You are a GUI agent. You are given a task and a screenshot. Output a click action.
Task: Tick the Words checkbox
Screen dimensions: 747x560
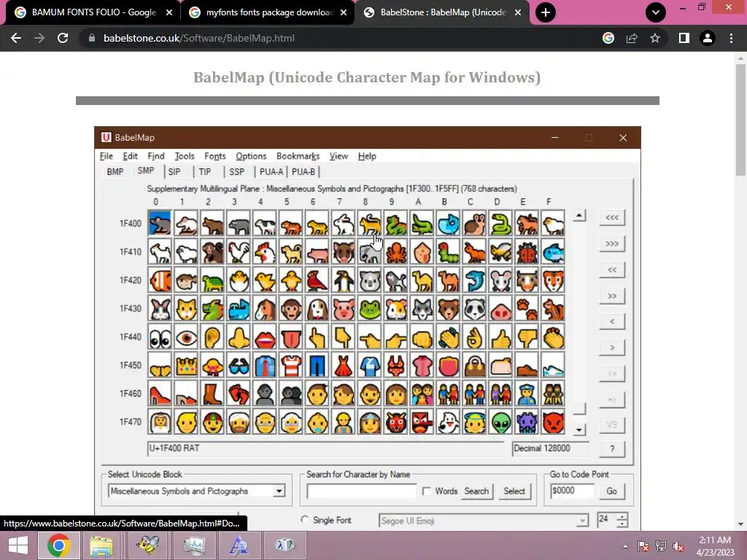click(426, 491)
